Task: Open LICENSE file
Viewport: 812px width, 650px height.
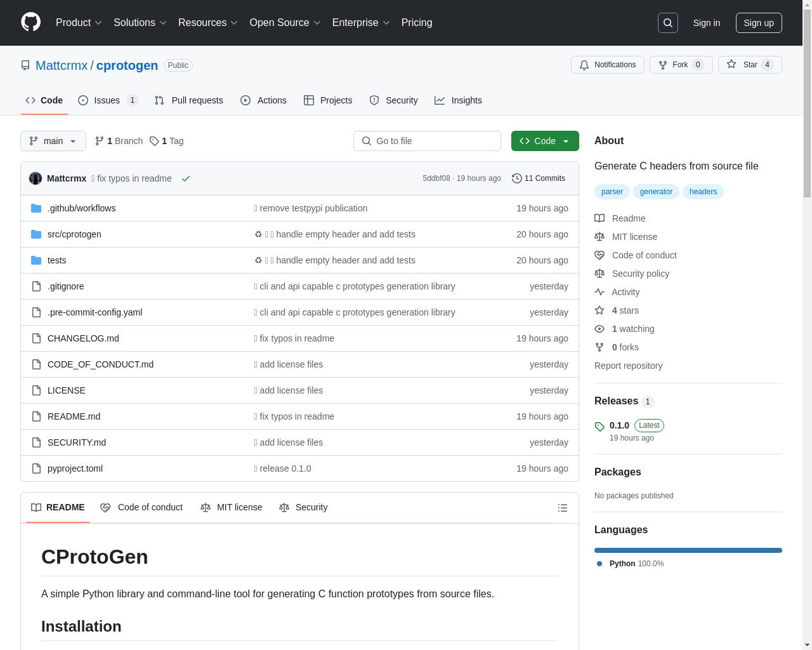Action: point(67,390)
